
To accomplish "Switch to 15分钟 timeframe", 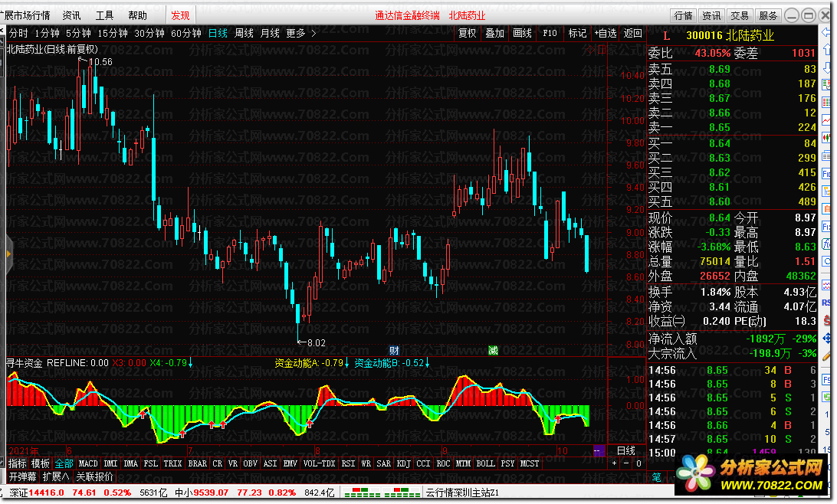I will point(113,33).
